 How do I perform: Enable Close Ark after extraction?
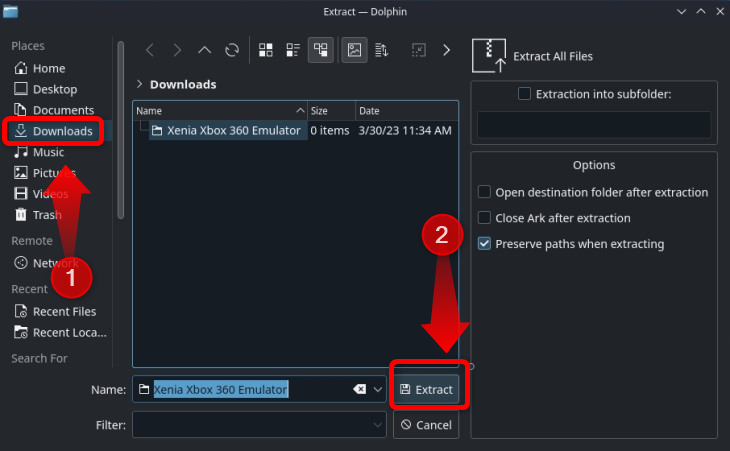[484, 218]
